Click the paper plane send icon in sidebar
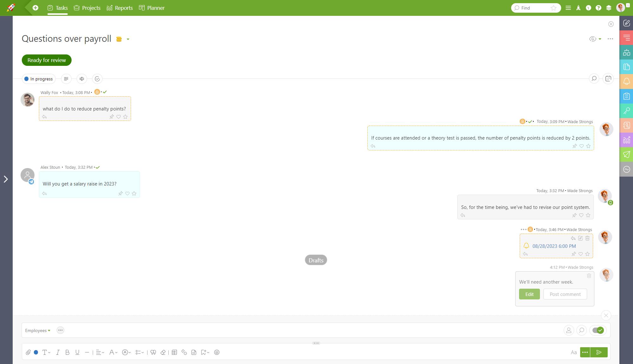The image size is (633, 364). pyautogui.click(x=627, y=155)
